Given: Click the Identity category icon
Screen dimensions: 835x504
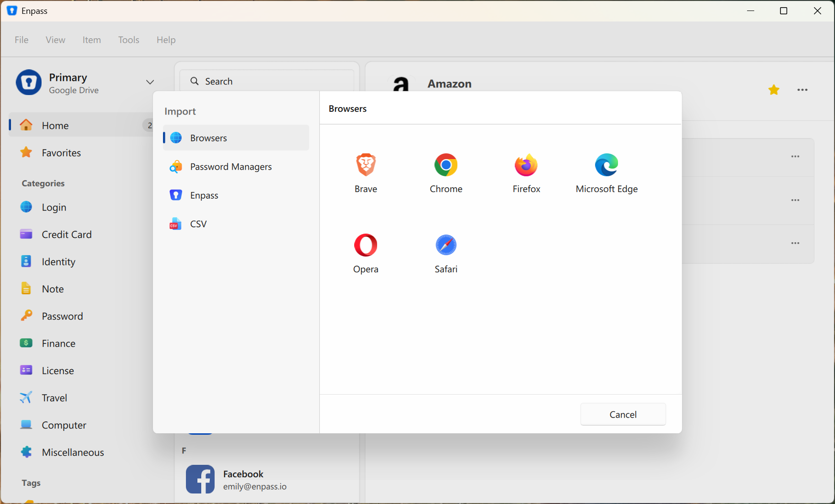Looking at the screenshot, I should (26, 261).
